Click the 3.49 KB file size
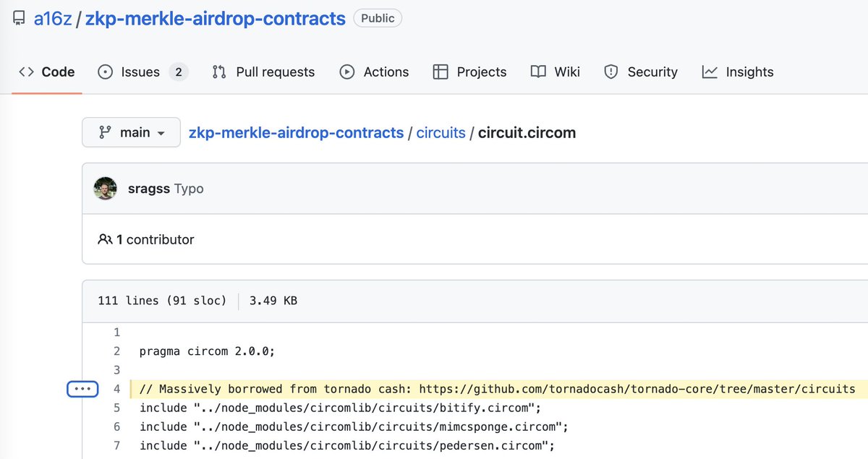 pos(273,301)
